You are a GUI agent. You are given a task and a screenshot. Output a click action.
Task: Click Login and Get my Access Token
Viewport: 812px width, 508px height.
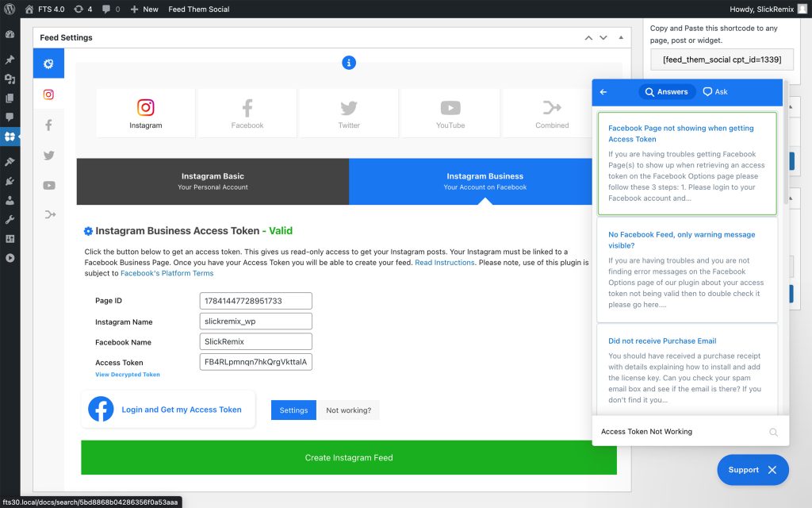tap(168, 410)
